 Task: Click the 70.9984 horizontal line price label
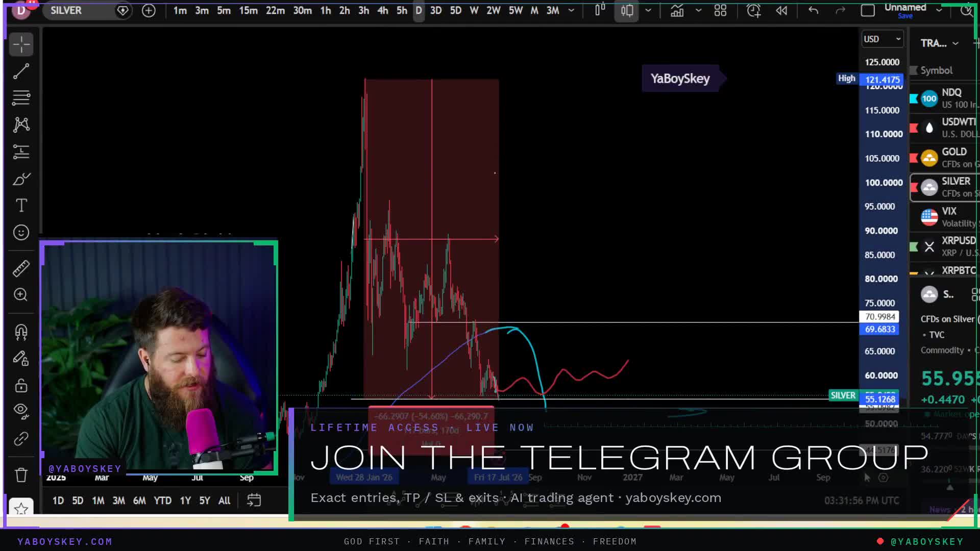tap(879, 317)
